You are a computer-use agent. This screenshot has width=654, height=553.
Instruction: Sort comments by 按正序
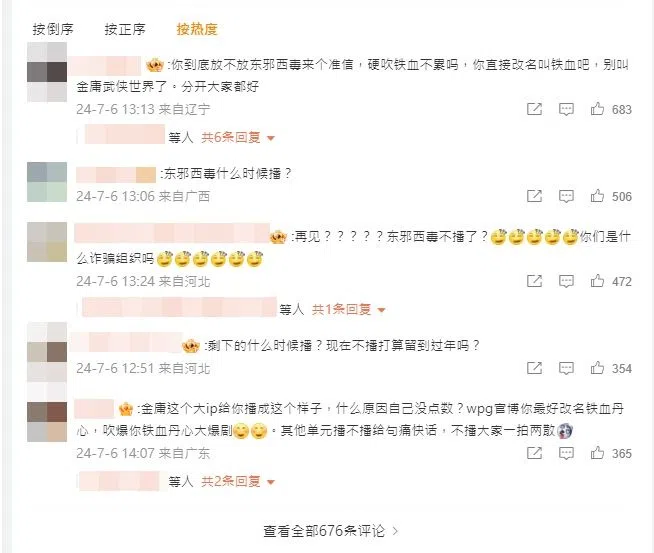(125, 29)
